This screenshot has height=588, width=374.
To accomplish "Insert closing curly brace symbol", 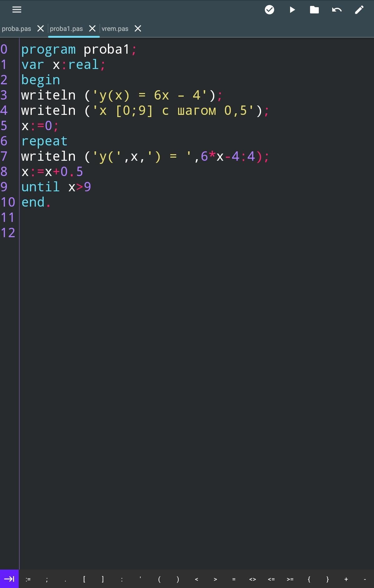I will click(x=328, y=579).
